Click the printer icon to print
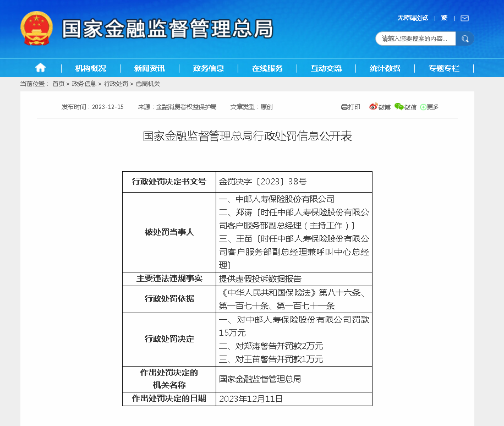Viewport: 504px width, 426px height. click(x=344, y=107)
